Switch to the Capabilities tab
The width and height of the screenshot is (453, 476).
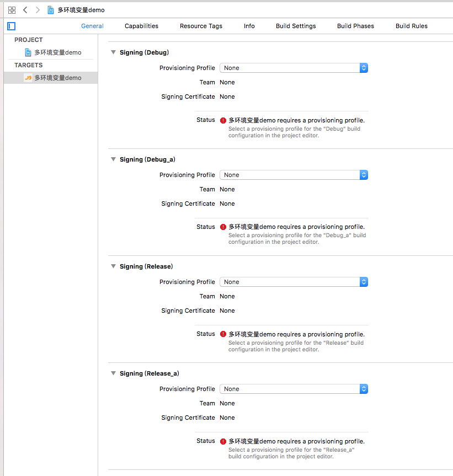pyautogui.click(x=141, y=26)
